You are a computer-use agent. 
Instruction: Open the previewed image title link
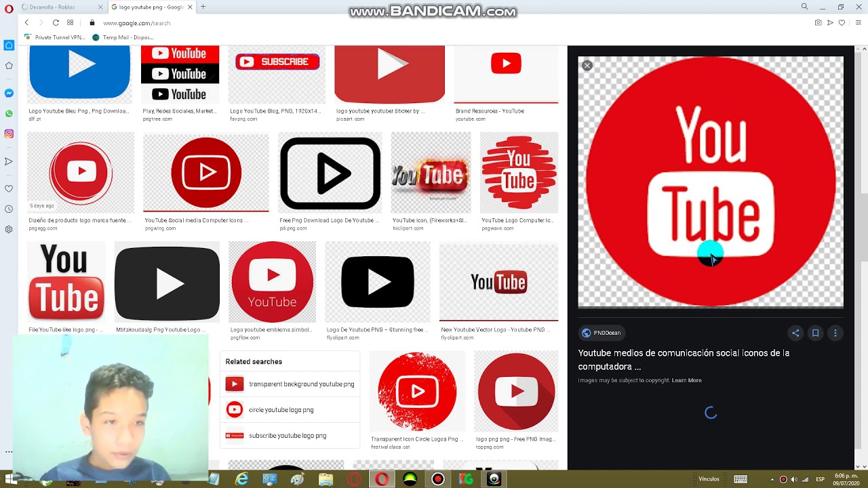(684, 359)
